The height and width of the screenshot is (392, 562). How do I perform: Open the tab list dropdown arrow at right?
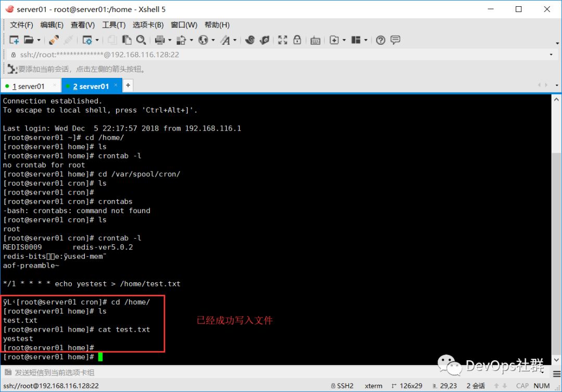coord(557,85)
